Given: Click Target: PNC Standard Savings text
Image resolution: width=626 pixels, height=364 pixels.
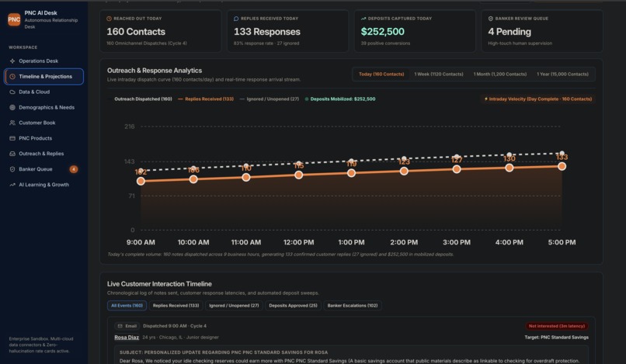Looking at the screenshot, I should (x=556, y=338).
